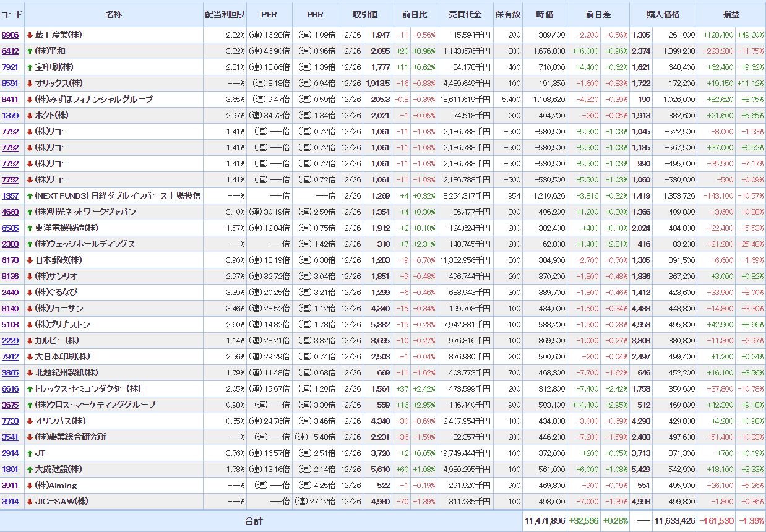Click the up arrow icon next to JT
The image size is (766, 532).
tap(30, 453)
